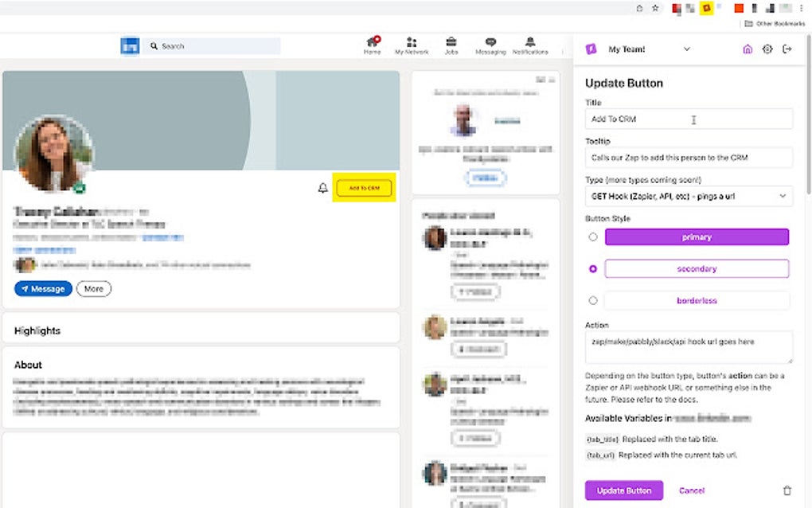Open the button Type dropdown
812x508 pixels.
point(689,196)
